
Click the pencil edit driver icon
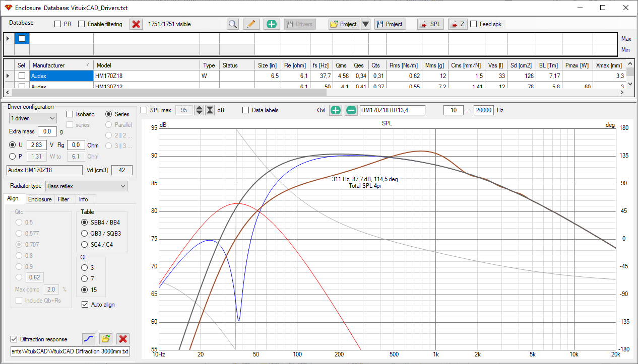coord(251,24)
